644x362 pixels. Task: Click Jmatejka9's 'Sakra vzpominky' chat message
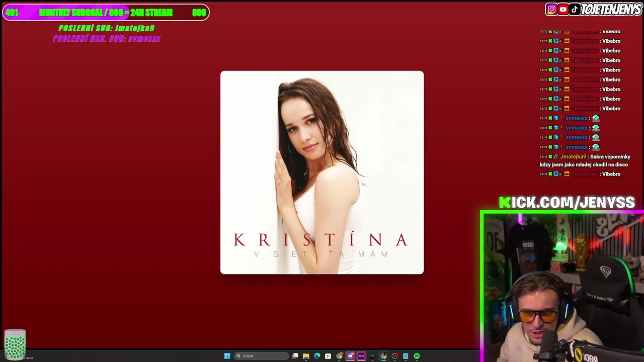(x=585, y=160)
